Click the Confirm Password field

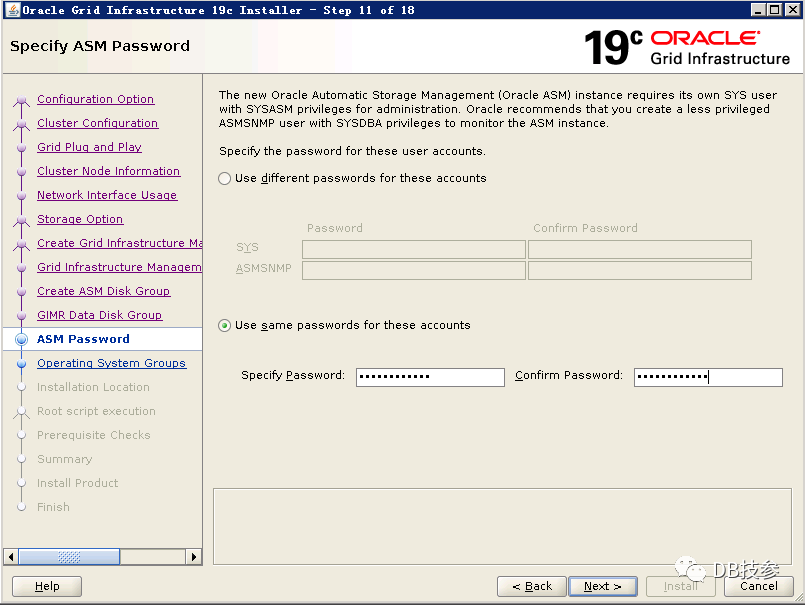tap(708, 377)
